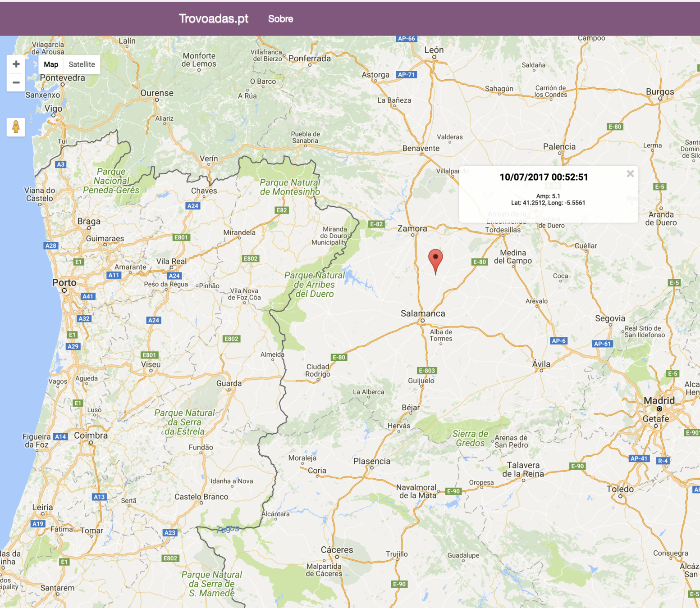Viewport: 700px width, 608px height.
Task: Click the Parque Natural da Serra da Estrela label
Action: (184, 422)
